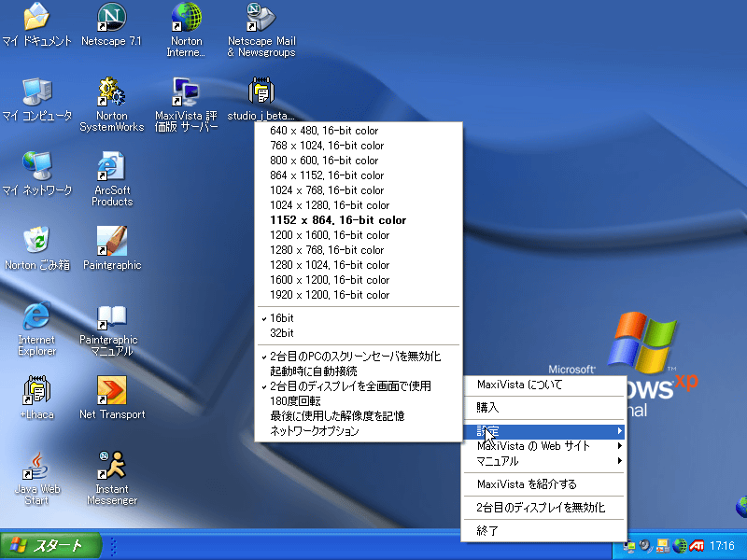Select 1280 x 768, 16-bit color resolution
This screenshot has height=560, width=747.
(x=359, y=250)
